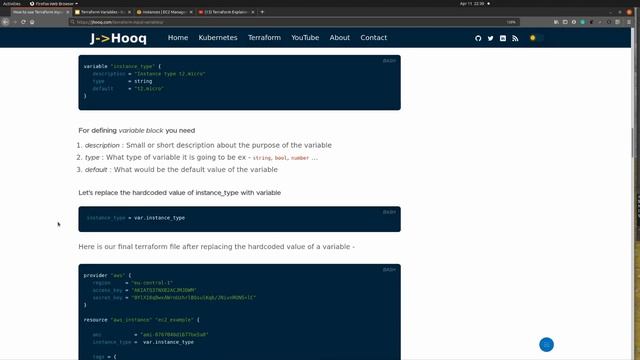Open the Terraform nav menu
640x360 pixels.
pos(264,38)
